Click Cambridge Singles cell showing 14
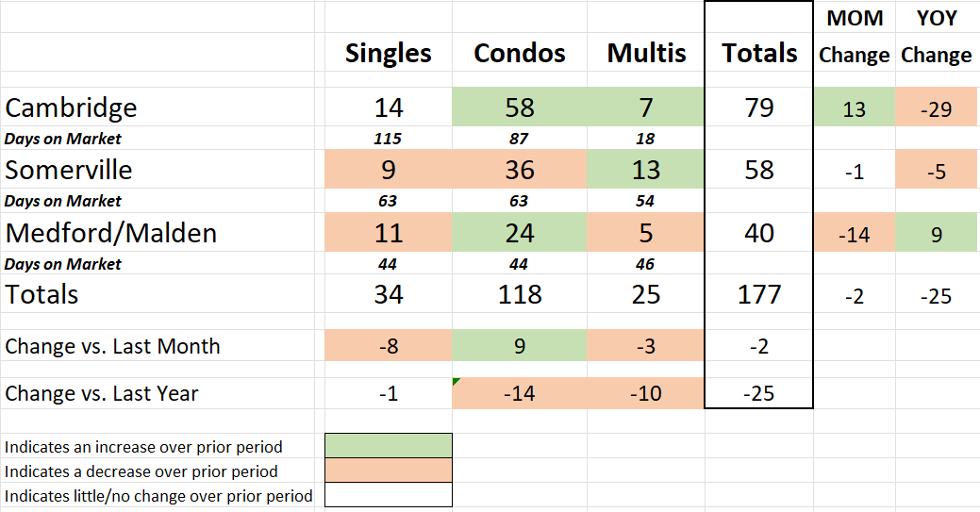 click(388, 107)
